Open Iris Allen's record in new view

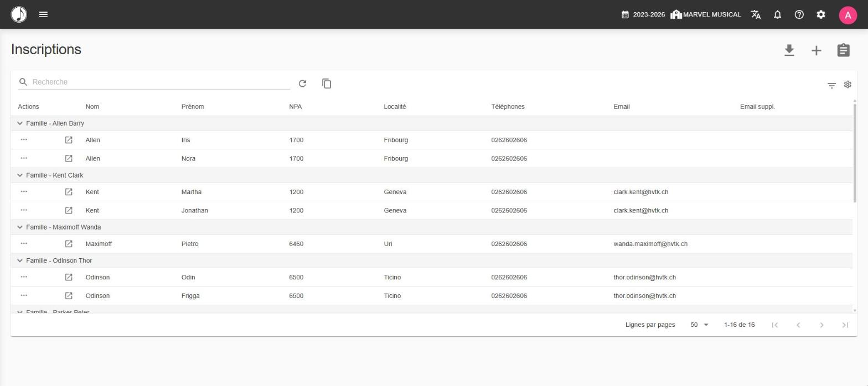(x=69, y=140)
